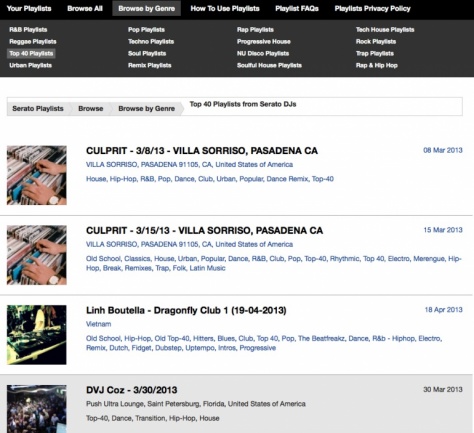Click the Vietnam location link

point(99,324)
